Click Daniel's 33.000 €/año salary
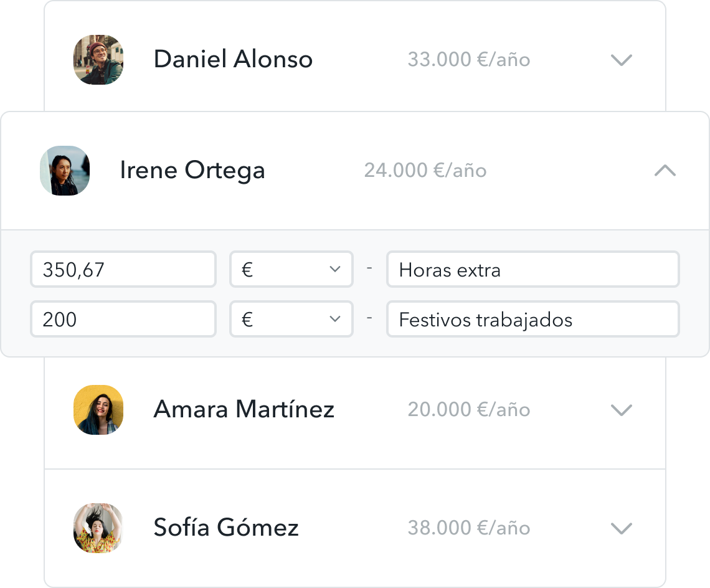Image resolution: width=710 pixels, height=588 pixels. point(469,60)
